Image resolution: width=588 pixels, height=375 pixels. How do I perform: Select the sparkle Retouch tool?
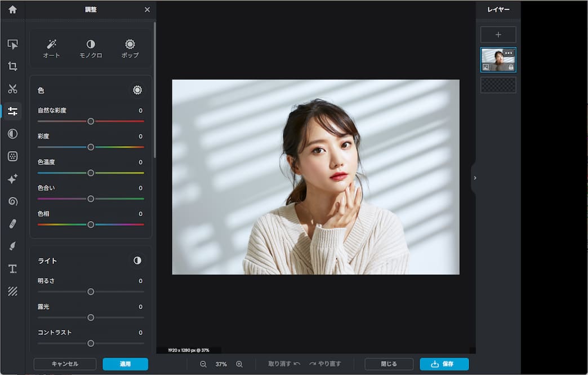tap(13, 179)
